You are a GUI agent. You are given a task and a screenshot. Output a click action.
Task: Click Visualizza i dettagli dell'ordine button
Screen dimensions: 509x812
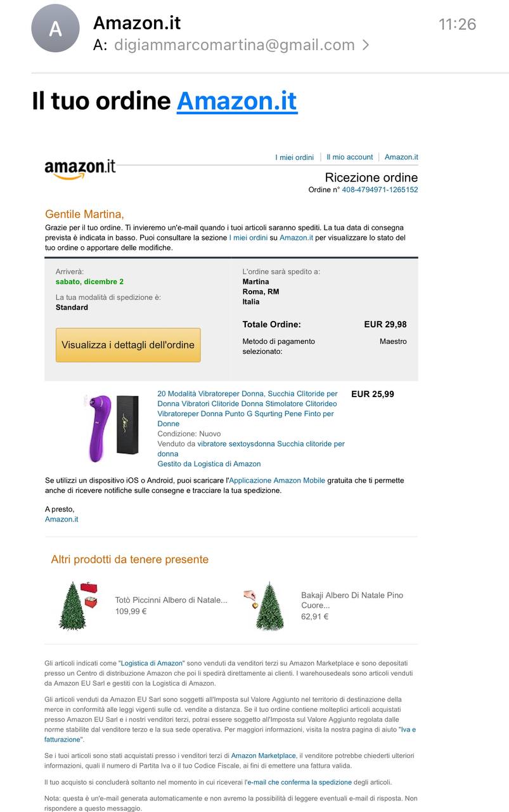pyautogui.click(x=128, y=345)
